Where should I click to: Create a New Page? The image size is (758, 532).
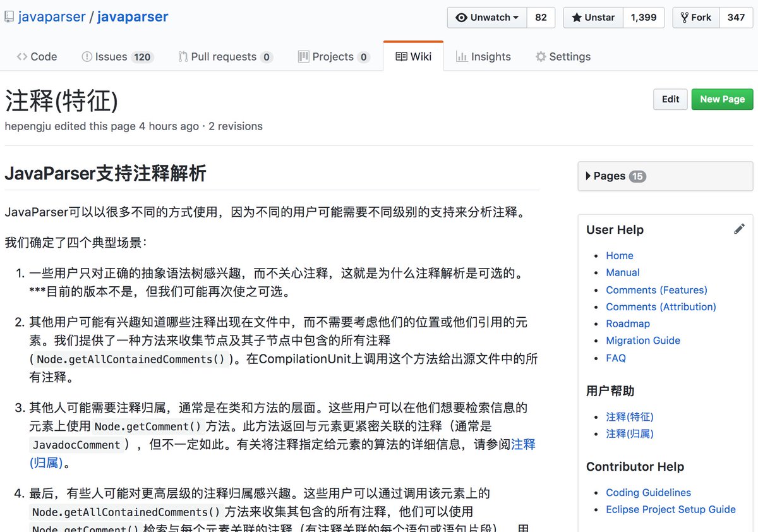722,99
